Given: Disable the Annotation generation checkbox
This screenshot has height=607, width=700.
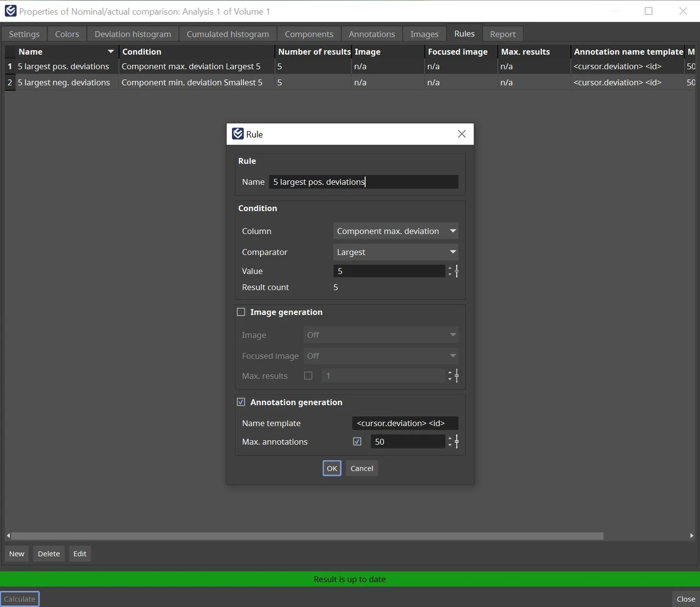Looking at the screenshot, I should 241,402.
